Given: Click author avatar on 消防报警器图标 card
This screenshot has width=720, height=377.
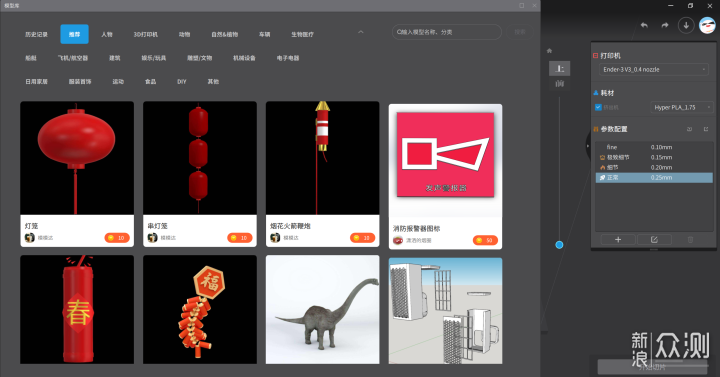Looking at the screenshot, I should pyautogui.click(x=398, y=240).
